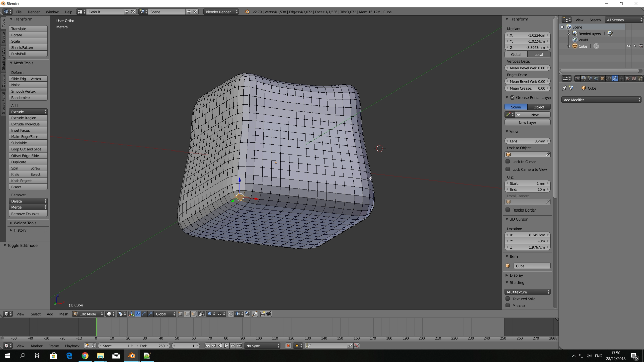Click the Translate button

coord(28,28)
